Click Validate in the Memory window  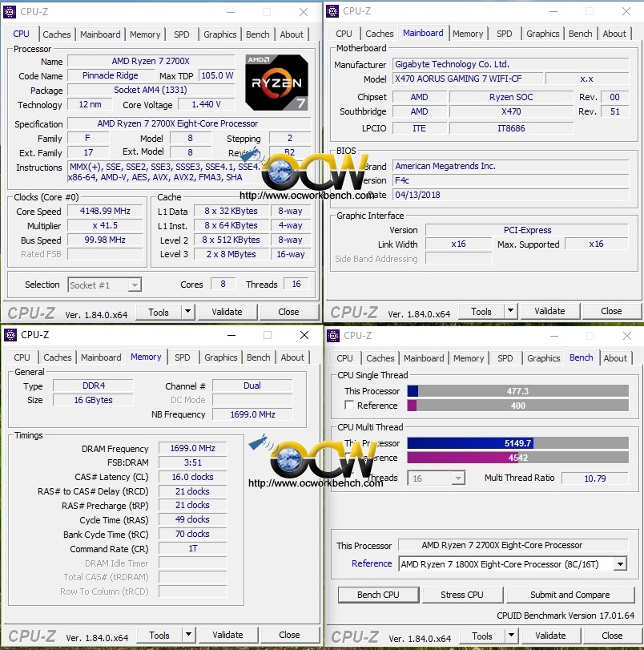[x=228, y=635]
